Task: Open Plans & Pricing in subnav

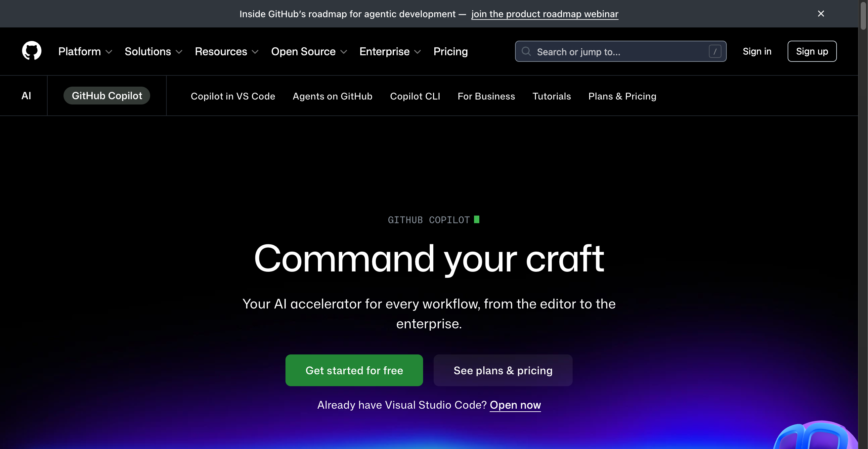Action: [622, 96]
